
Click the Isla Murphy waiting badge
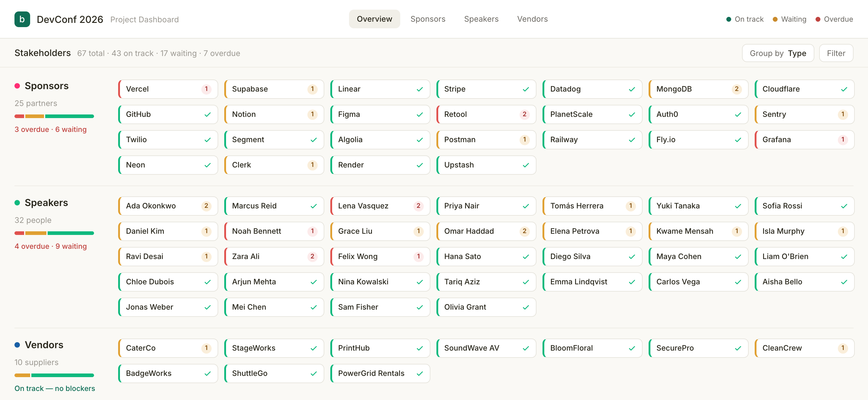(x=843, y=231)
